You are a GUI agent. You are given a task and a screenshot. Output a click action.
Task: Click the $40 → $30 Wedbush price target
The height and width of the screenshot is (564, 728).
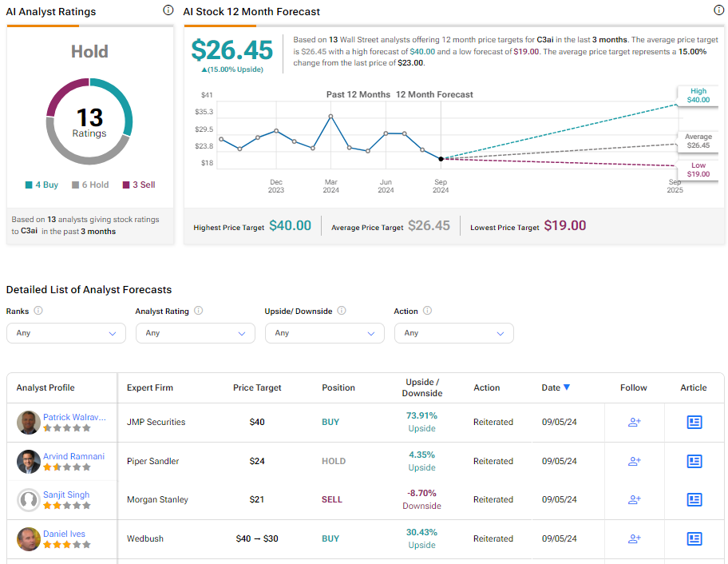pos(257,538)
